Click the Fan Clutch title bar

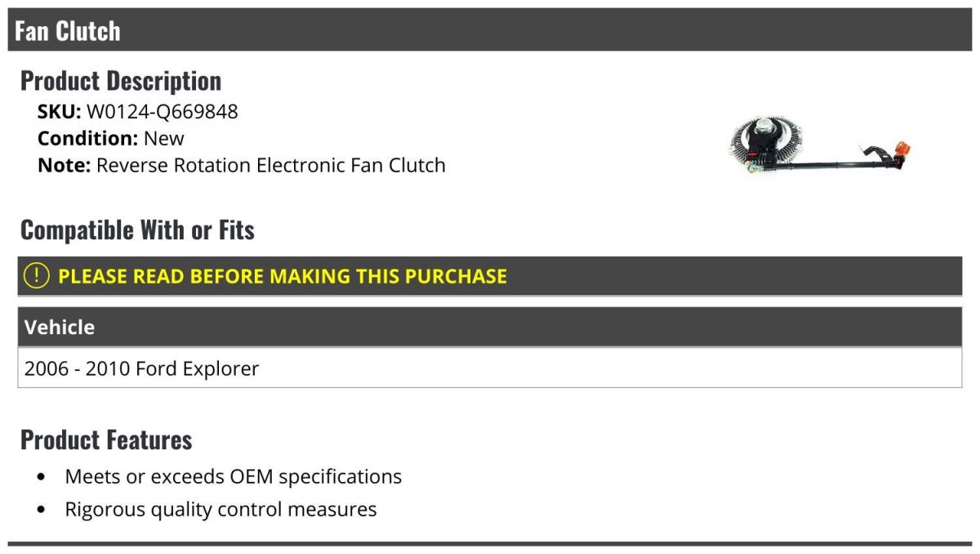coord(490,30)
